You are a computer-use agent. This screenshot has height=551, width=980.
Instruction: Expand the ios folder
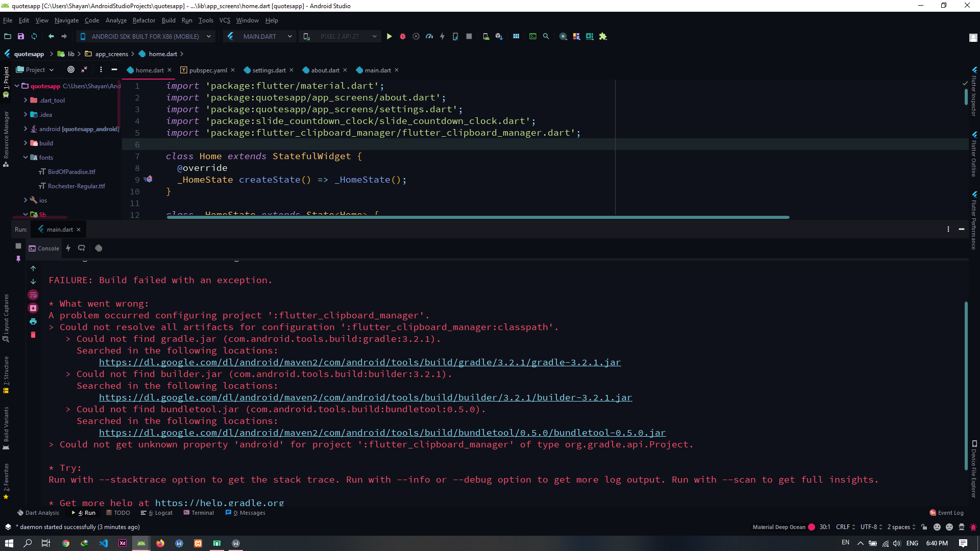pos(26,201)
